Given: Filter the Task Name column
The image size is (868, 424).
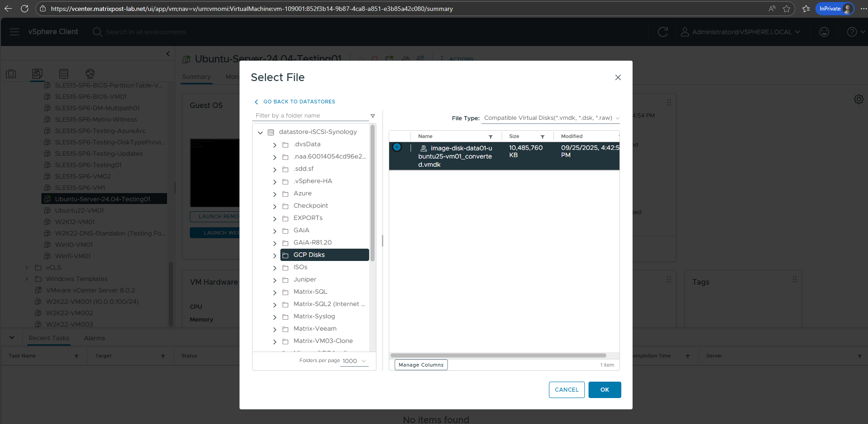Looking at the screenshot, I should point(76,356).
